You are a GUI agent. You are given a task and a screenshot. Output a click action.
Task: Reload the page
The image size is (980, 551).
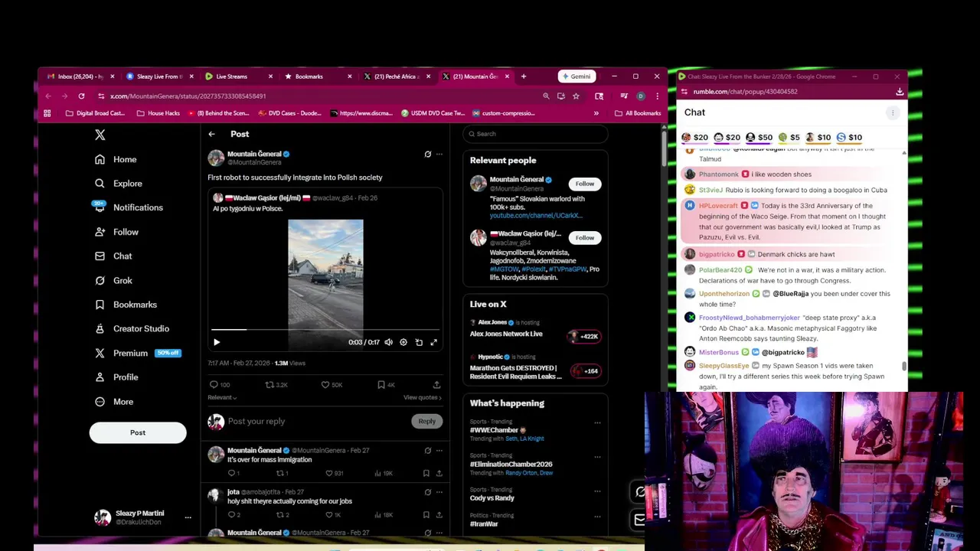pos(81,96)
